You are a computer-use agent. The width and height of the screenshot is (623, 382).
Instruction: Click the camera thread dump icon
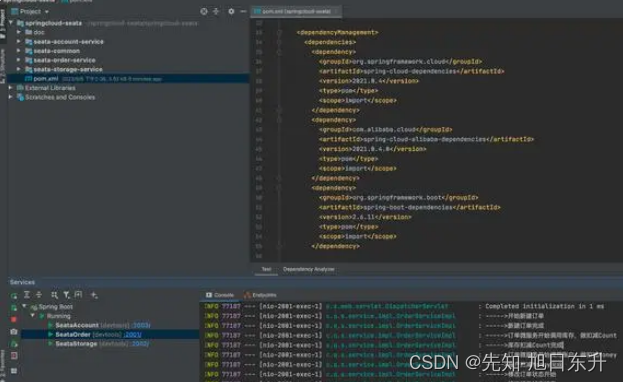coord(14,332)
